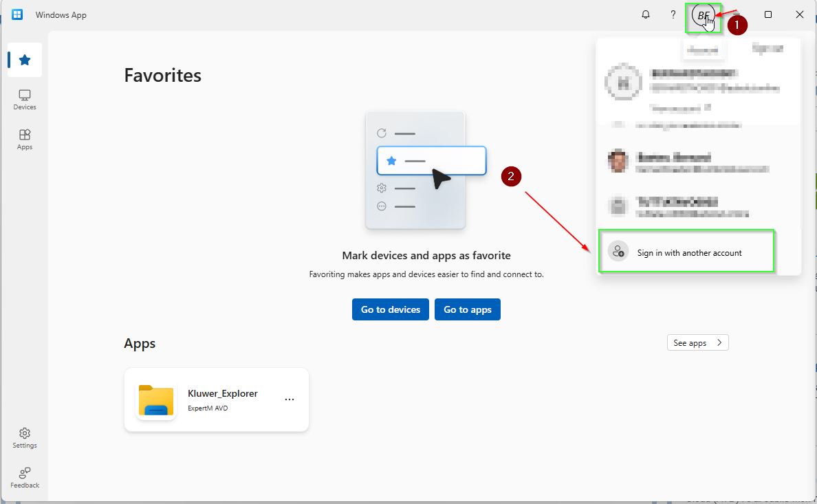Click the Windows App logo in title bar
The width and height of the screenshot is (817, 504).
pyautogui.click(x=17, y=14)
